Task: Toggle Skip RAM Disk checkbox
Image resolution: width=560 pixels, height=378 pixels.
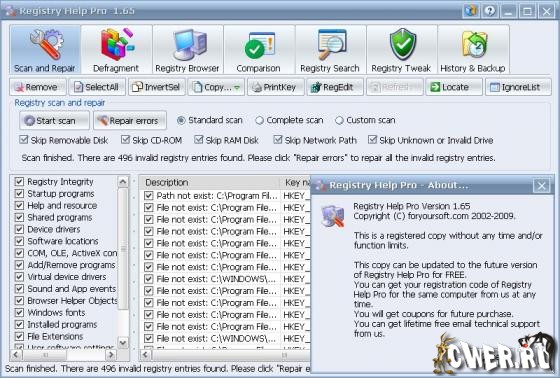Action: [199, 140]
